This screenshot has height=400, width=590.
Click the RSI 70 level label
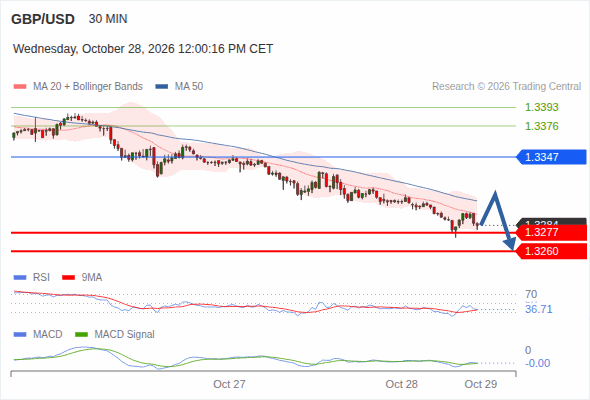click(x=531, y=294)
